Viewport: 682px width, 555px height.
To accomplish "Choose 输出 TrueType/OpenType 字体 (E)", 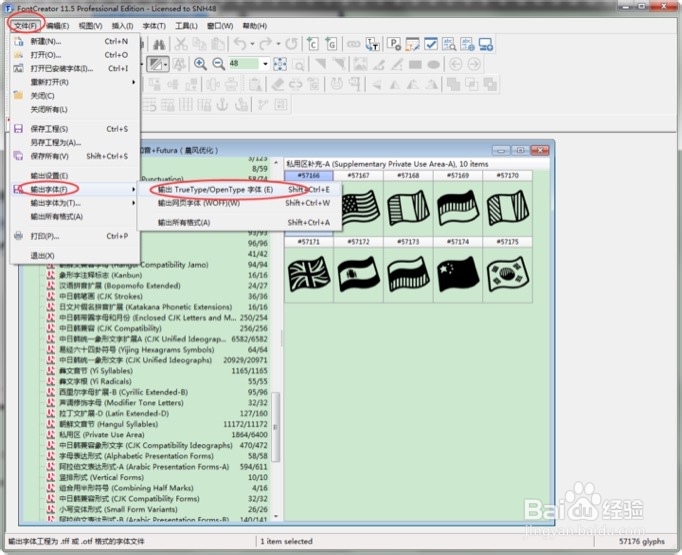I will (x=239, y=190).
